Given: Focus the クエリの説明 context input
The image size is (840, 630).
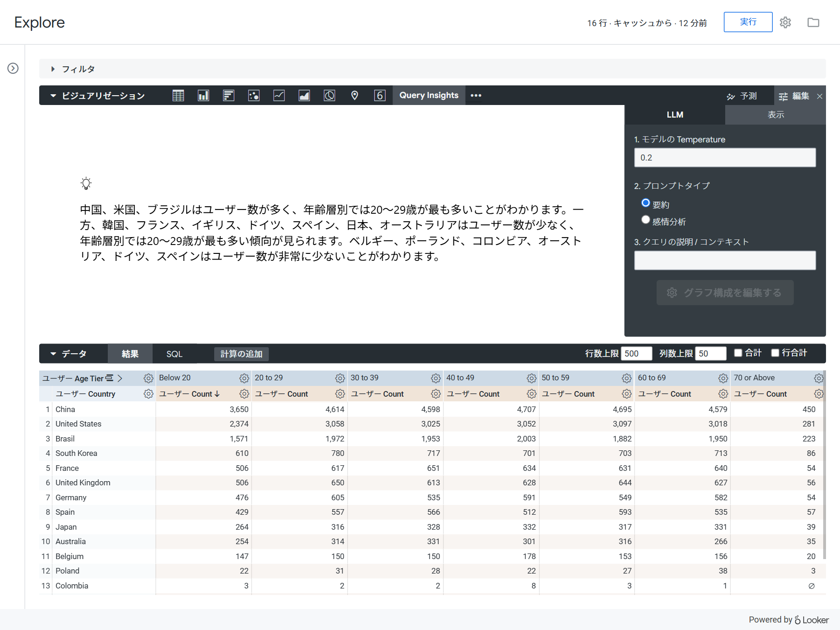Looking at the screenshot, I should tap(725, 260).
